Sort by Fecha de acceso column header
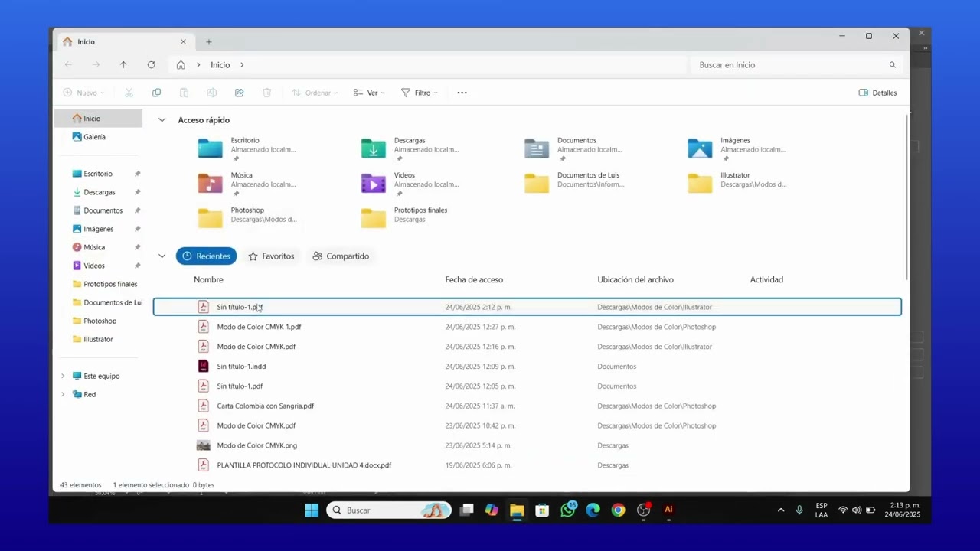This screenshot has width=980, height=551. [474, 280]
